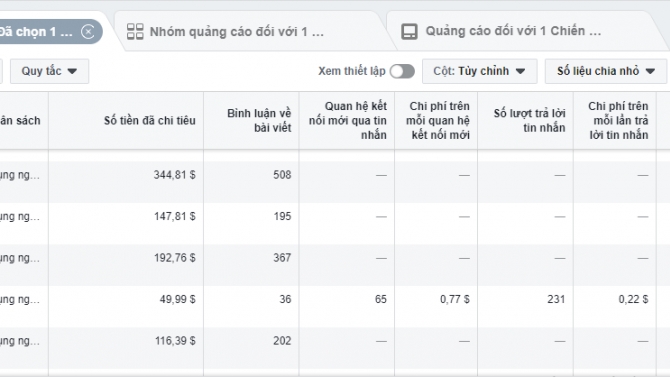Open the 'Cột: Tùy chỉnh' columns dropdown
The width and height of the screenshot is (670, 377).
coord(479,71)
